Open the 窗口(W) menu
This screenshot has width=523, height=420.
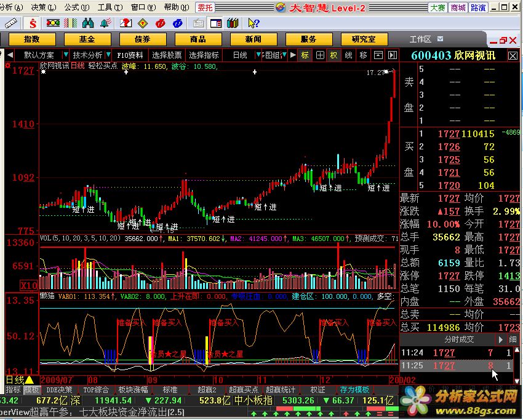[143, 7]
